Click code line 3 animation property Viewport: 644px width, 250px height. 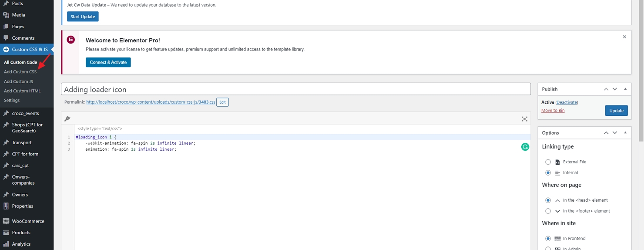(x=131, y=149)
